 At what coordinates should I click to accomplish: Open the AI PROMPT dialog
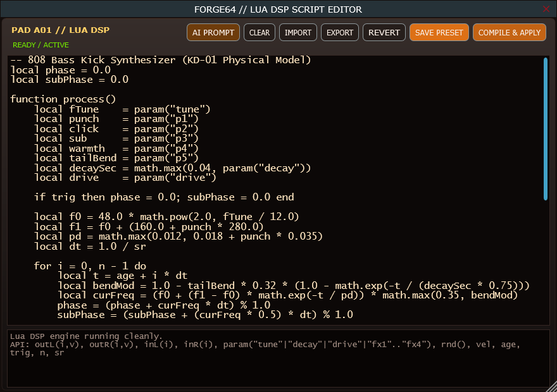[213, 33]
